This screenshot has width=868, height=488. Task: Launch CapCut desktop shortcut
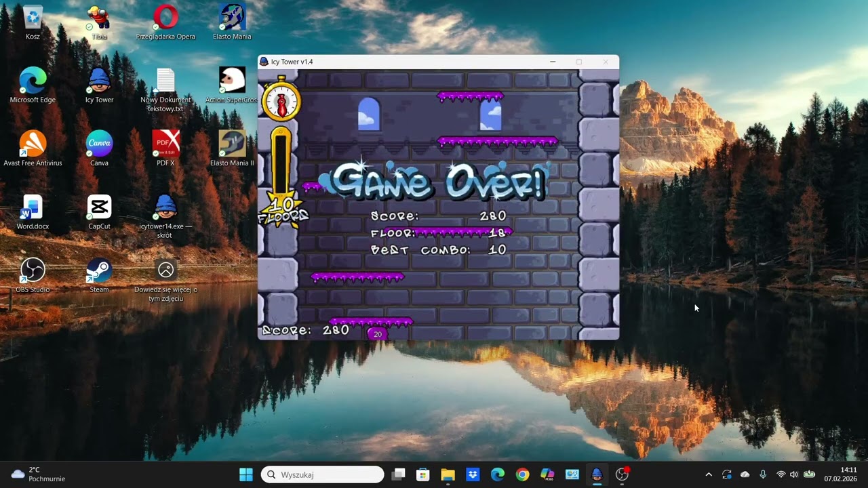(99, 212)
